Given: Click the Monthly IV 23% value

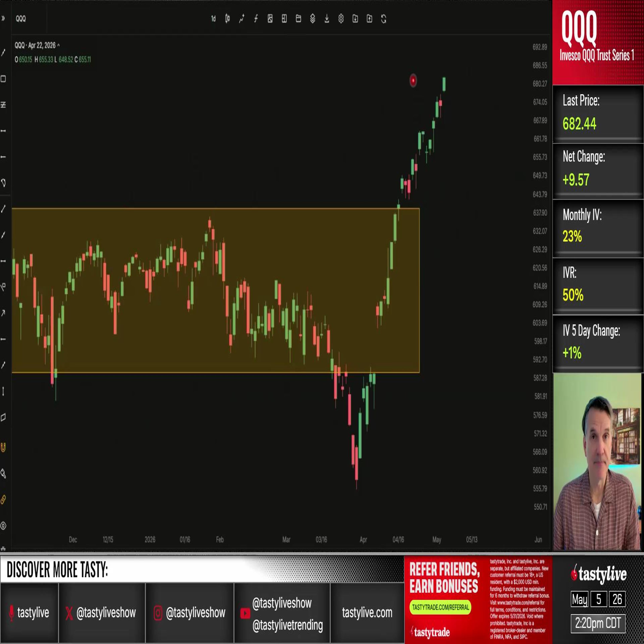Looking at the screenshot, I should click(572, 236).
